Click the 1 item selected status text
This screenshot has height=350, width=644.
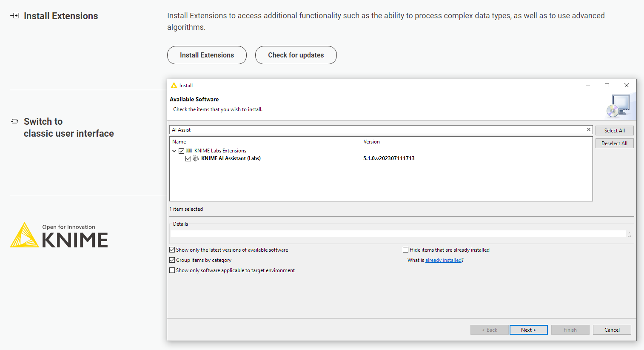coord(186,209)
